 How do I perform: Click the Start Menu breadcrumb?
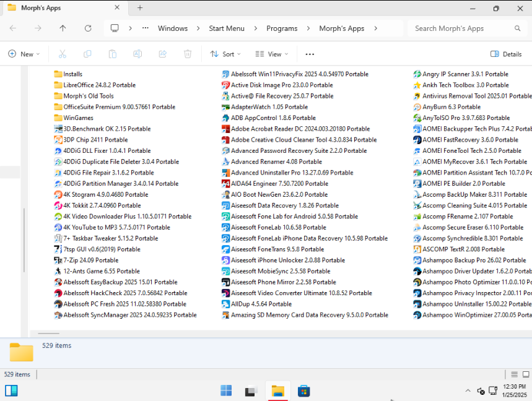(227, 28)
